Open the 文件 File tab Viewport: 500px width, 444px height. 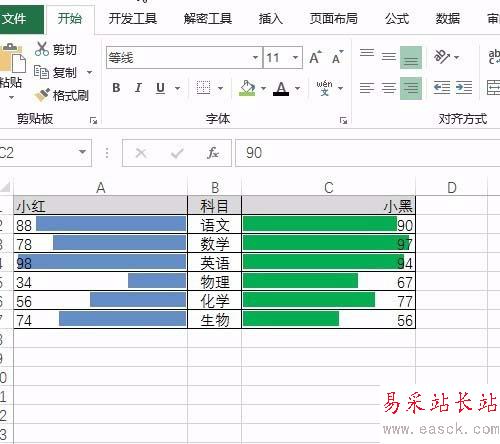click(21, 19)
